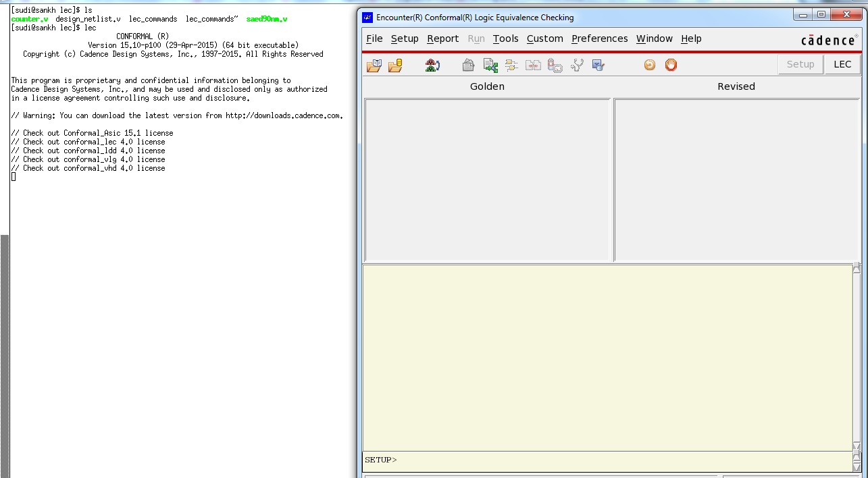
Task: Maximize the Conformal LEC window
Action: 821,15
